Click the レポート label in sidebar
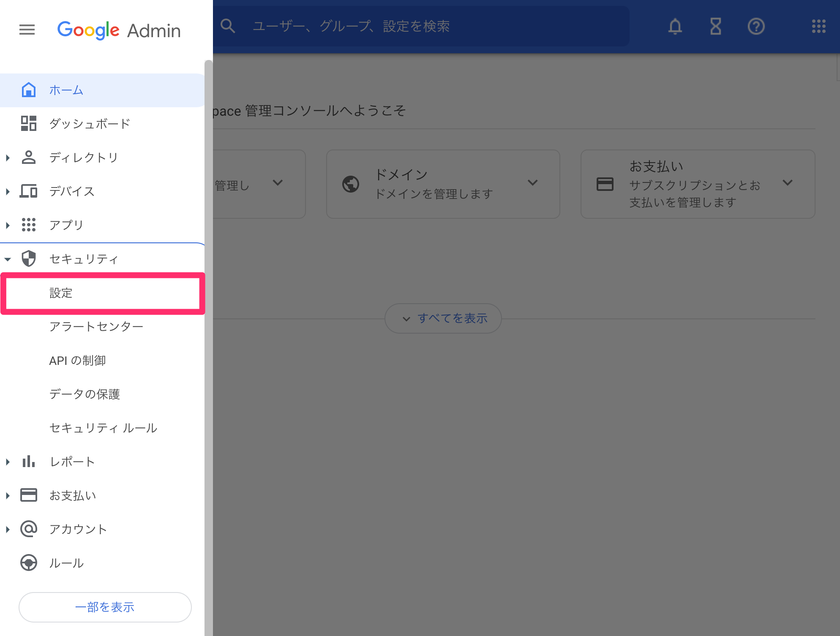The width and height of the screenshot is (840, 636). 72,462
